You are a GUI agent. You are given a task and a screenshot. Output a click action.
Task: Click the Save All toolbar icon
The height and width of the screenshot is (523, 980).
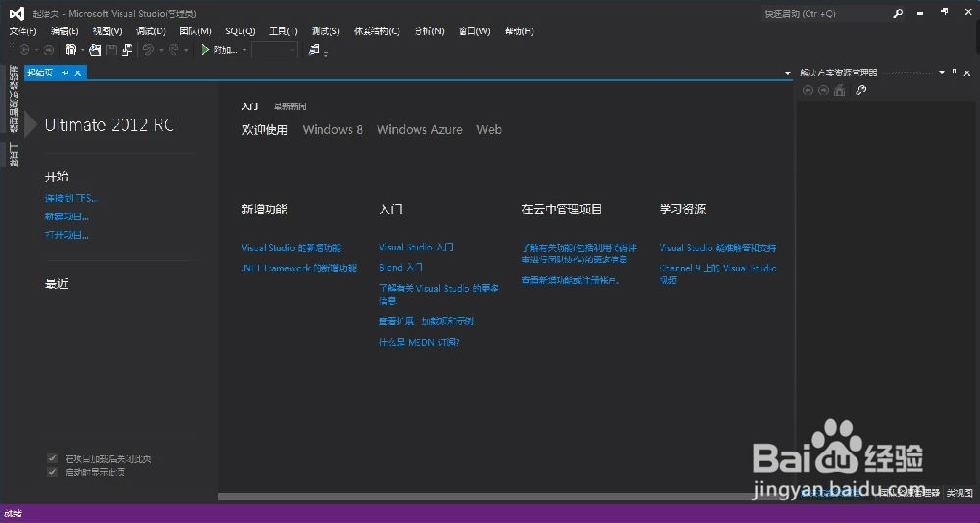tap(126, 50)
